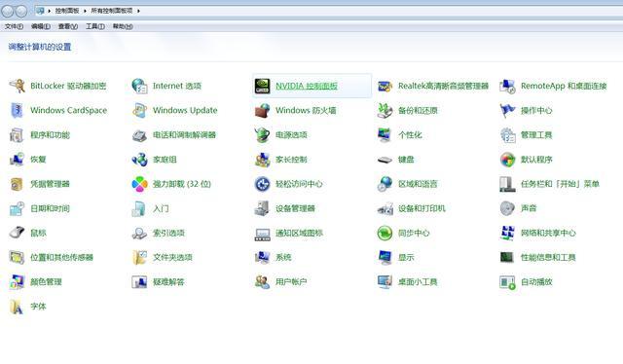Expand the arrow before 控制面板 breadcrumb

pos(50,11)
